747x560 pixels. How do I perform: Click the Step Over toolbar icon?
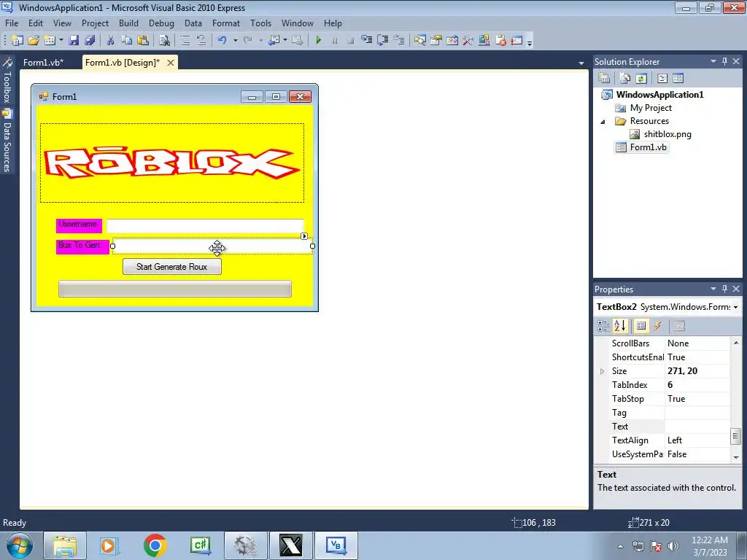[383, 41]
